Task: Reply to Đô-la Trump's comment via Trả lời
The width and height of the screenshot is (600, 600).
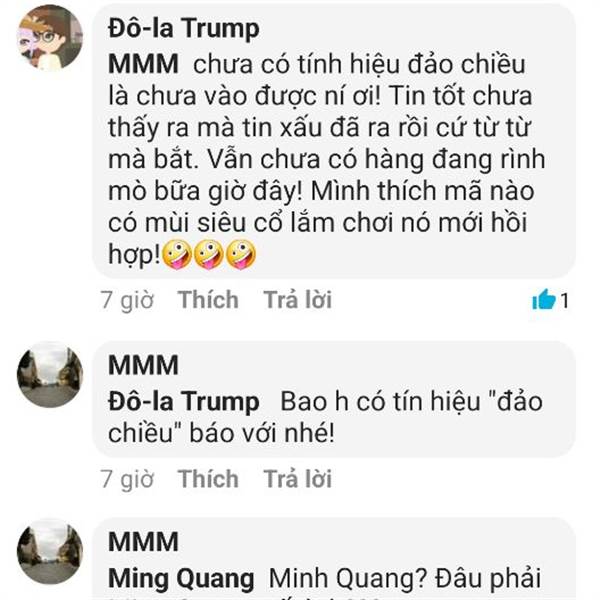Action: pos(297,300)
